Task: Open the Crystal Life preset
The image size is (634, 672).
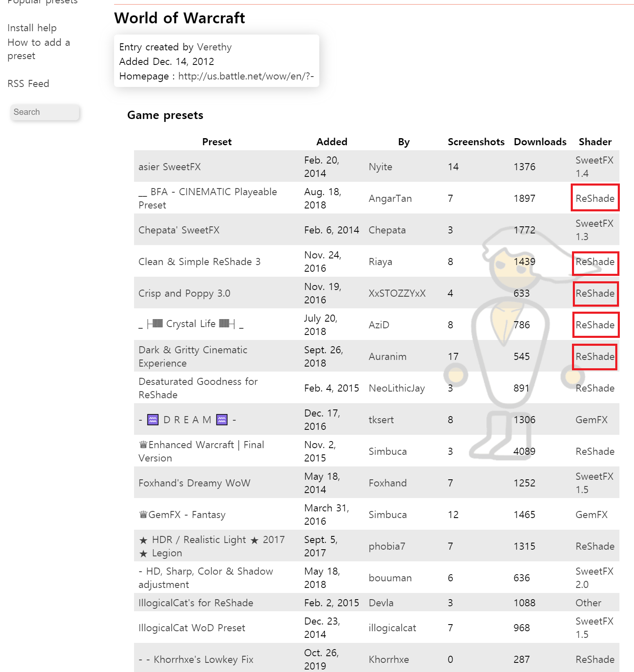Action: coord(191,324)
